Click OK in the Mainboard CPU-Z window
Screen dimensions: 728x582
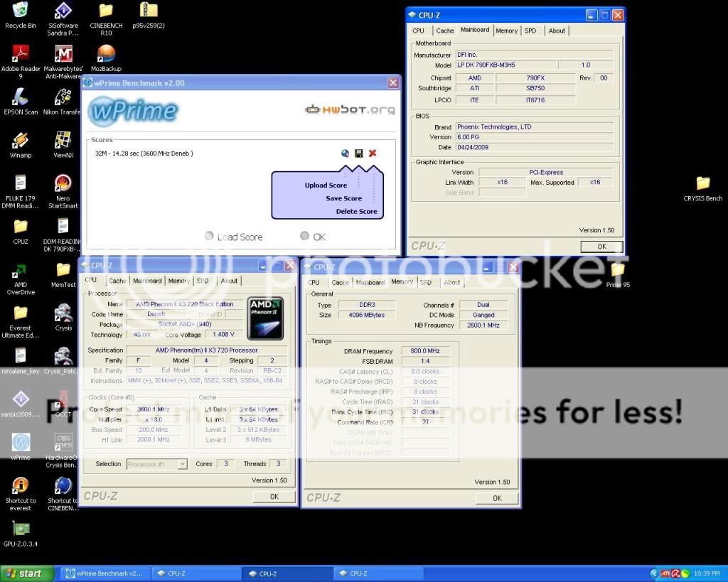[601, 247]
